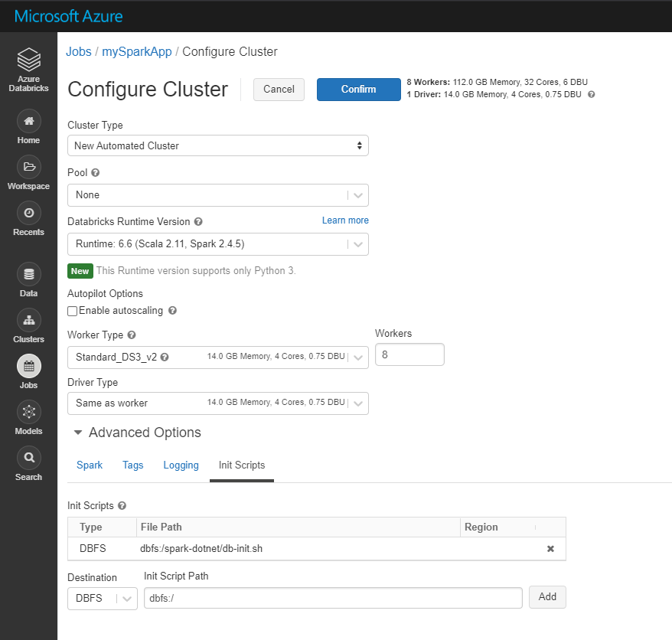The height and width of the screenshot is (640, 672).
Task: Open the Learn more link
Action: (x=345, y=220)
